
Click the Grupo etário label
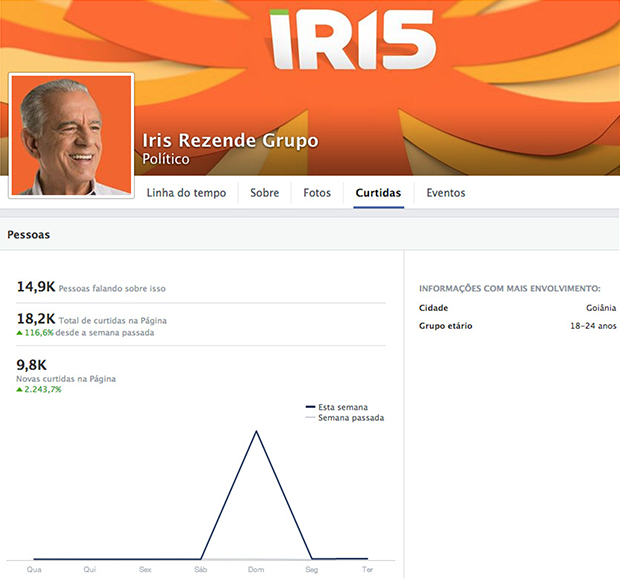[446, 326]
